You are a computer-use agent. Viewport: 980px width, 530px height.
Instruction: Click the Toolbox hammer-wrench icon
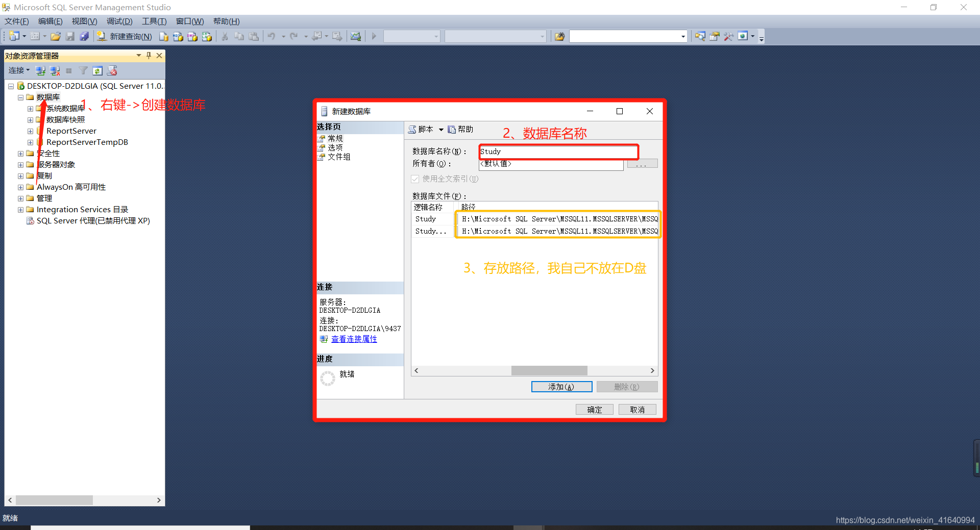(x=729, y=36)
